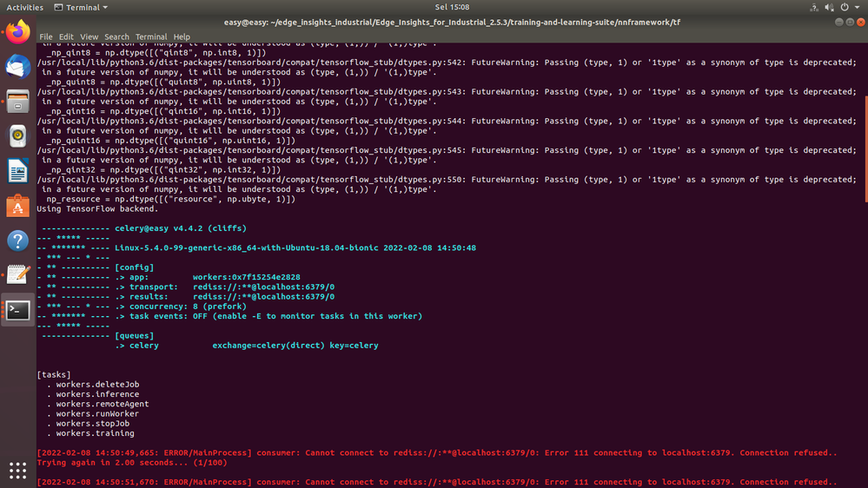
Task: Open Rhythmbox music player
Action: coord(17,136)
